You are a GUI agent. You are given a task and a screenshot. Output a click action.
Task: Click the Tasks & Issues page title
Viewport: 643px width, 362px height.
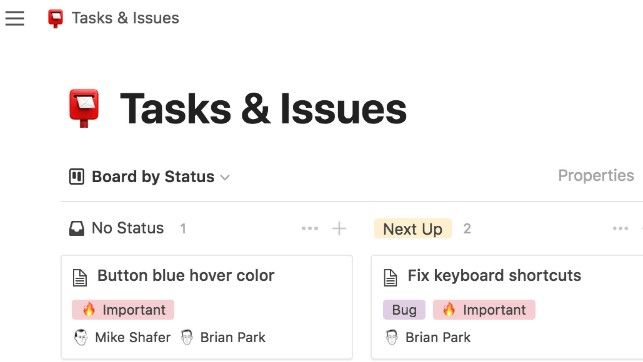263,109
